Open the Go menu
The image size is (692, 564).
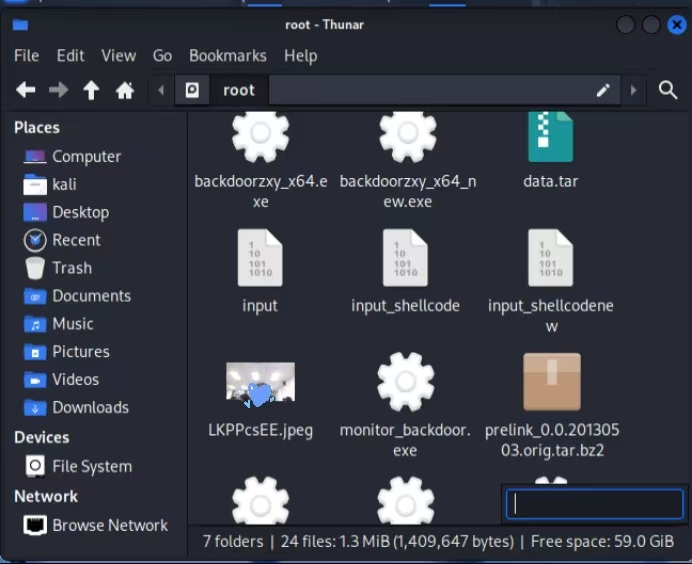point(162,56)
